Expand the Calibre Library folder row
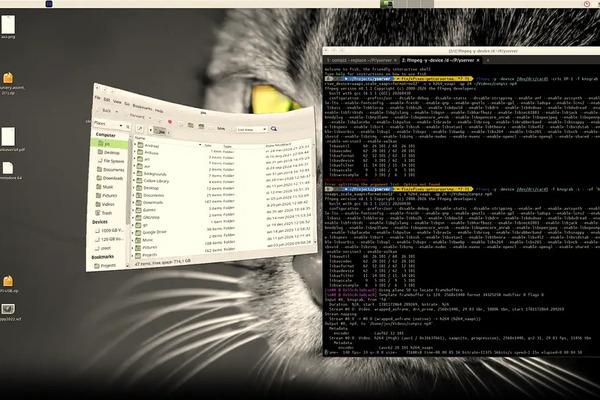Screen dimensions: 600x400 click(135, 180)
